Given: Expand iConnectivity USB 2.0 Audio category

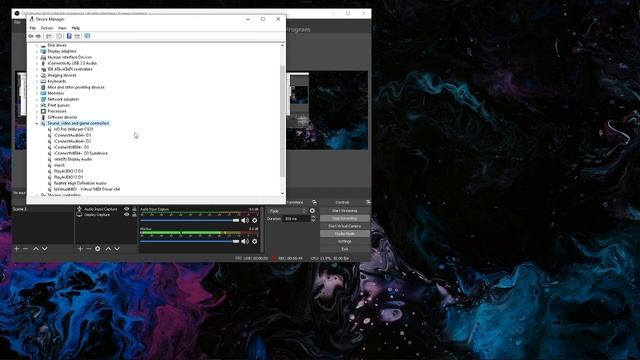Looking at the screenshot, I should coord(37,63).
